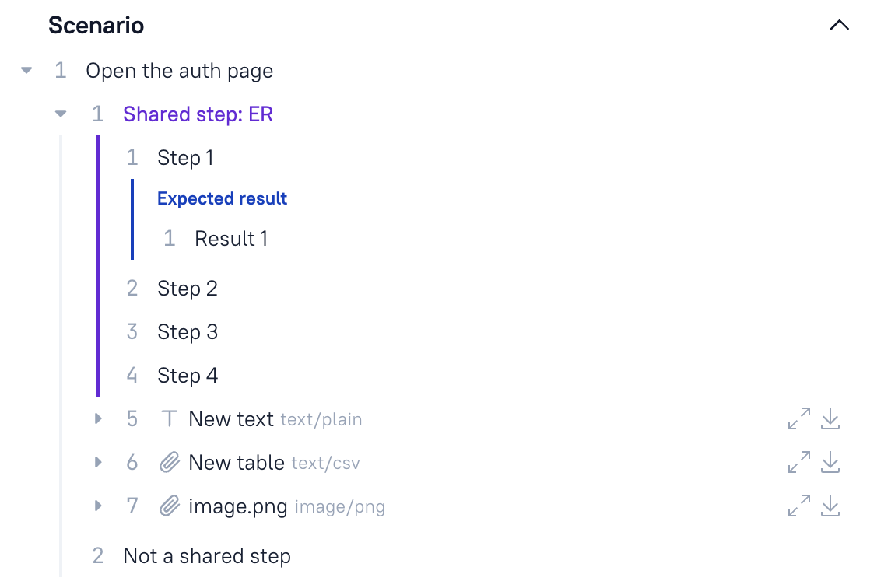870x588 pixels.
Task: Download the New table attachment
Action: tap(830, 462)
